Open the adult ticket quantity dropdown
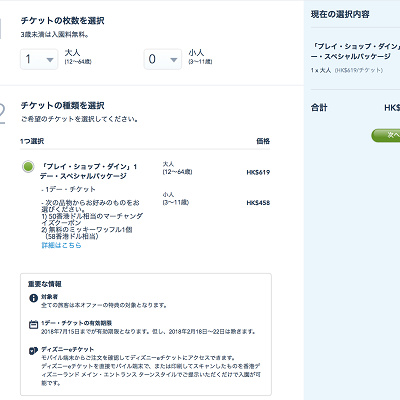 pos(39,59)
